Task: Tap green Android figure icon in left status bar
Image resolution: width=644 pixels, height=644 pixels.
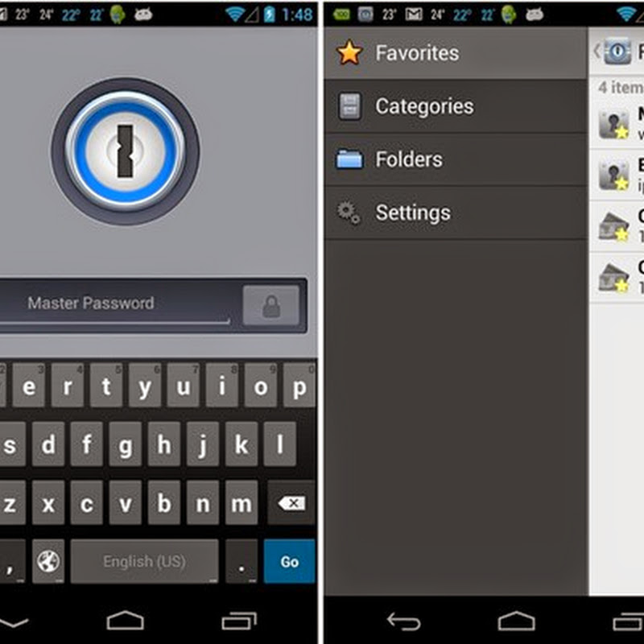Action: (118, 14)
